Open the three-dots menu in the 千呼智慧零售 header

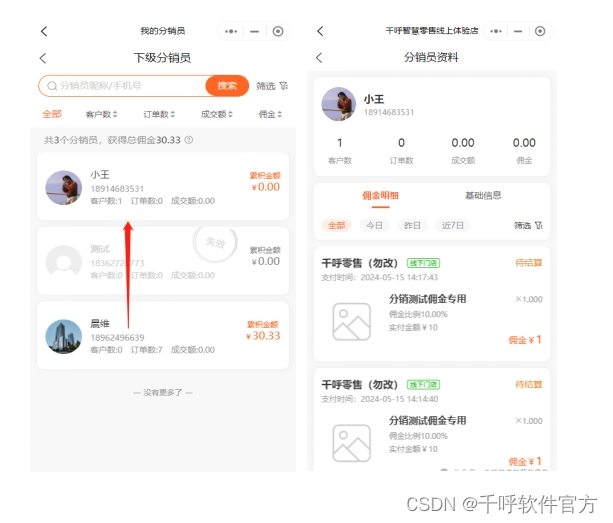(496, 31)
